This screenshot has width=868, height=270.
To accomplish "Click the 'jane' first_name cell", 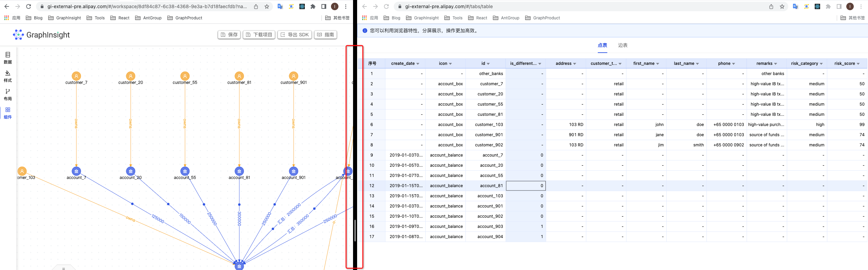I will (646, 135).
